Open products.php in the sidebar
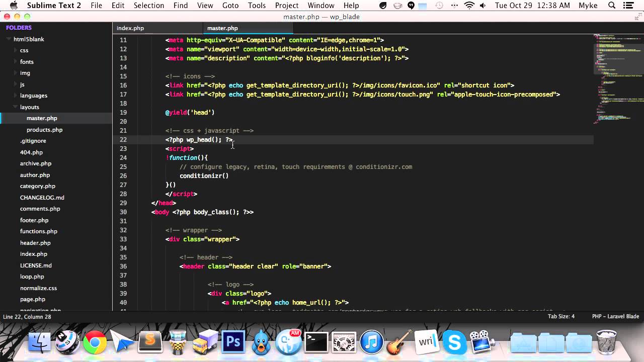This screenshot has height=362, width=644. tap(44, 130)
